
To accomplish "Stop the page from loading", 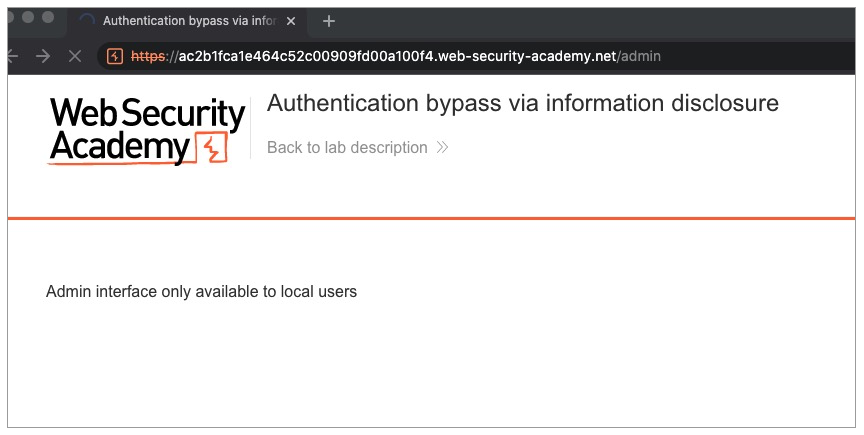I will 74,56.
